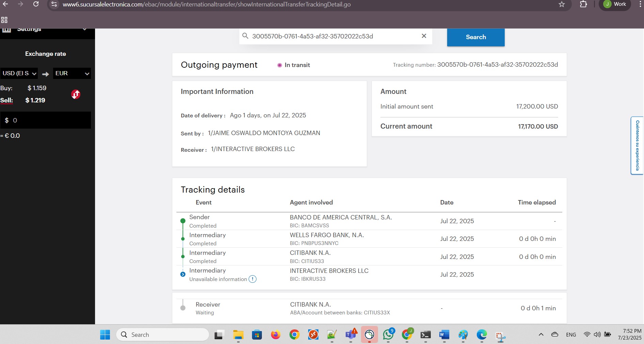Click the tracking number search field

point(335,36)
